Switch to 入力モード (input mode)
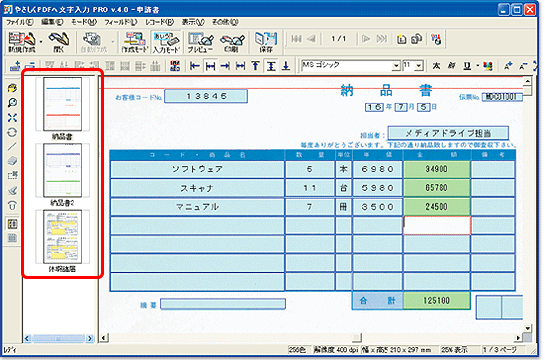Viewport: 545px width, 360px height. click(166, 42)
